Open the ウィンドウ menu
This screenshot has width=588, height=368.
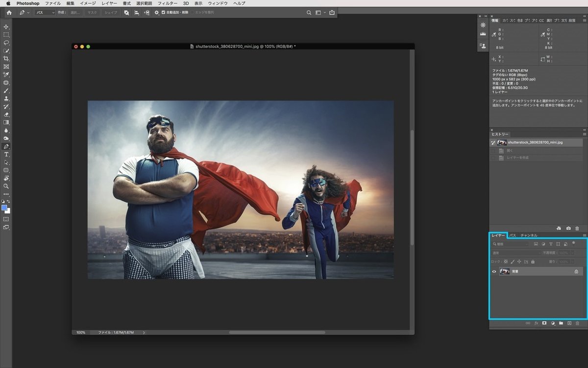pyautogui.click(x=218, y=3)
